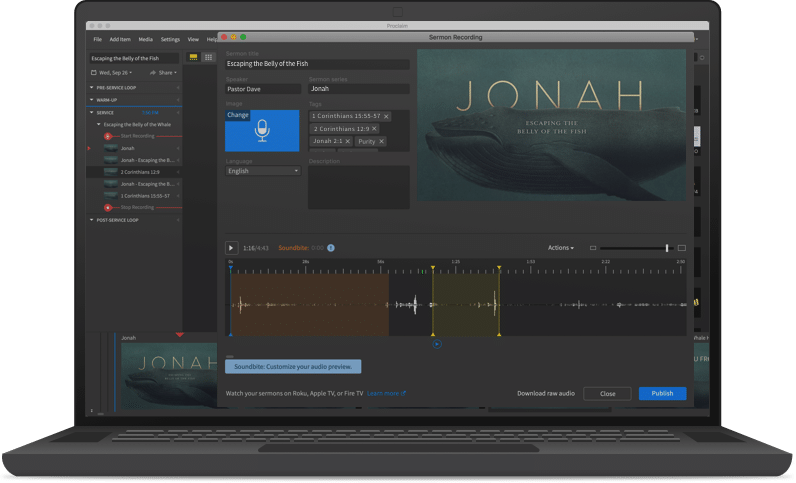Click the Share arrow icon

tap(153, 73)
